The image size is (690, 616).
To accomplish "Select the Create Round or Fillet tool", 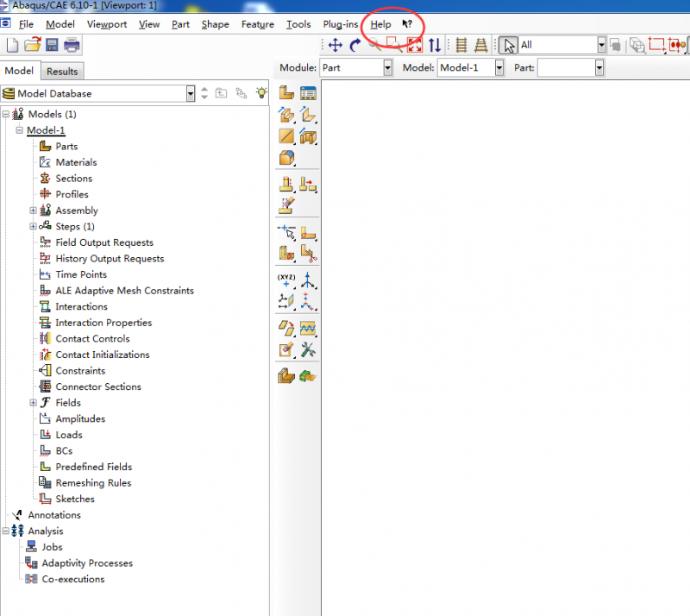I will tap(286, 158).
